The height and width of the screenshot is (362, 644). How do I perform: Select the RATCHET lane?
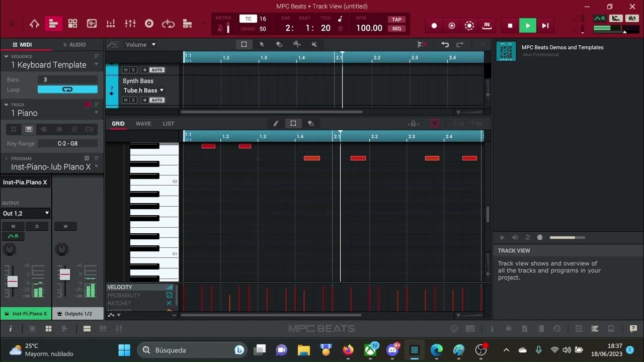[140, 304]
